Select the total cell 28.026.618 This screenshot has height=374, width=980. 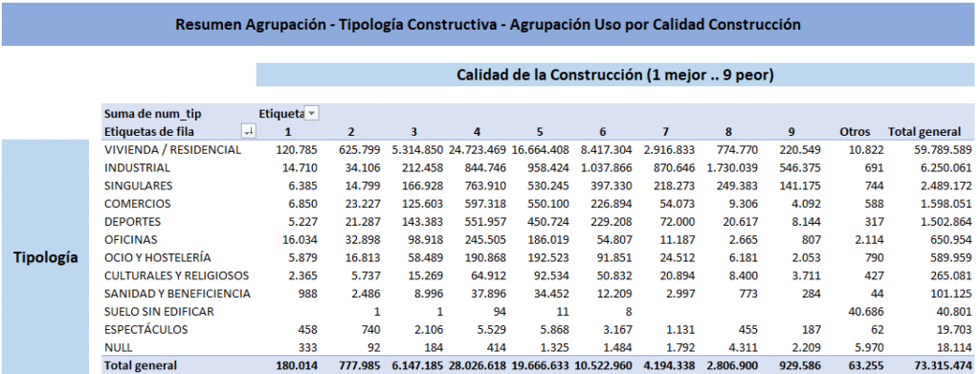click(x=477, y=366)
